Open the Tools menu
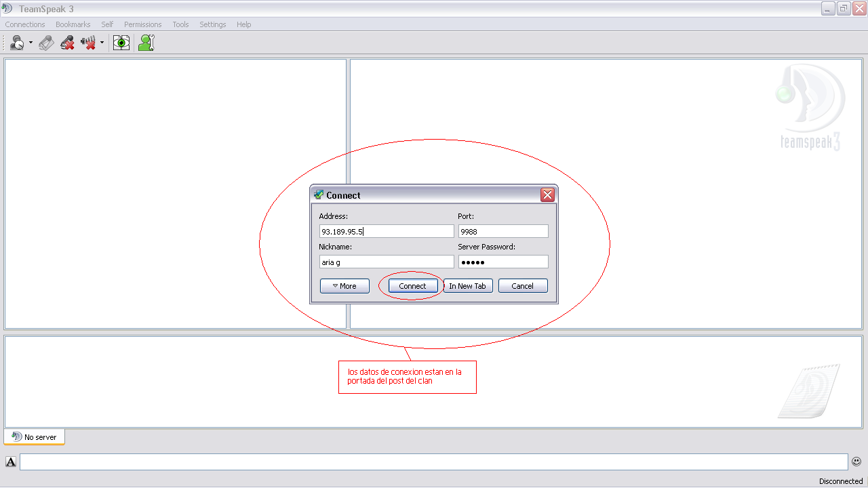Viewport: 868px width, 488px height. (180, 24)
